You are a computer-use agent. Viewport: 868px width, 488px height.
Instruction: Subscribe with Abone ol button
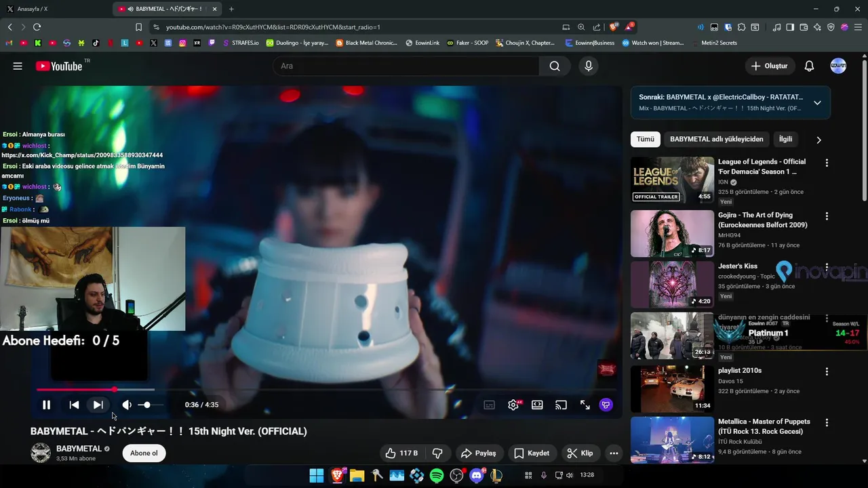click(x=144, y=453)
